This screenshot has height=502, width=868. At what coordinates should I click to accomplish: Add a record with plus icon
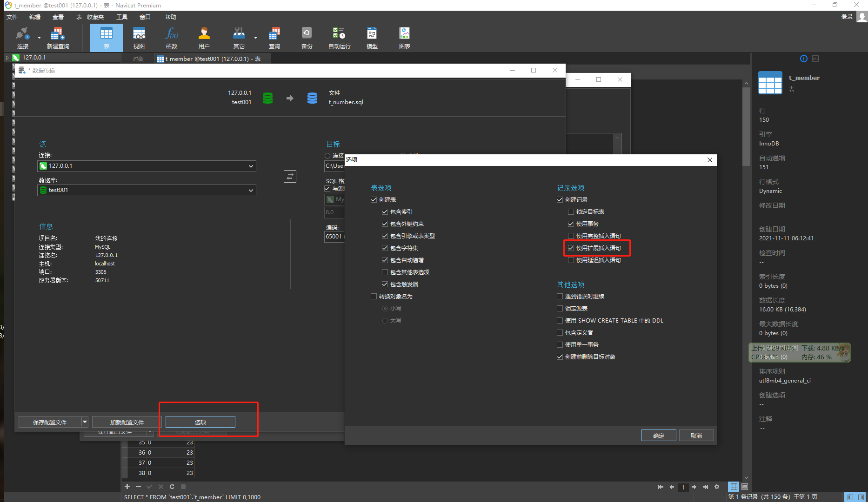tap(127, 487)
